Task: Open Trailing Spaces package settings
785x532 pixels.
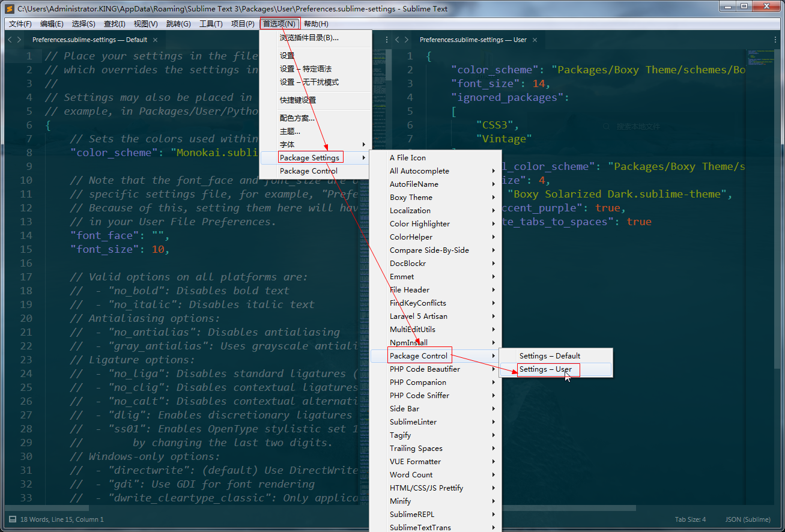Action: tap(434, 448)
